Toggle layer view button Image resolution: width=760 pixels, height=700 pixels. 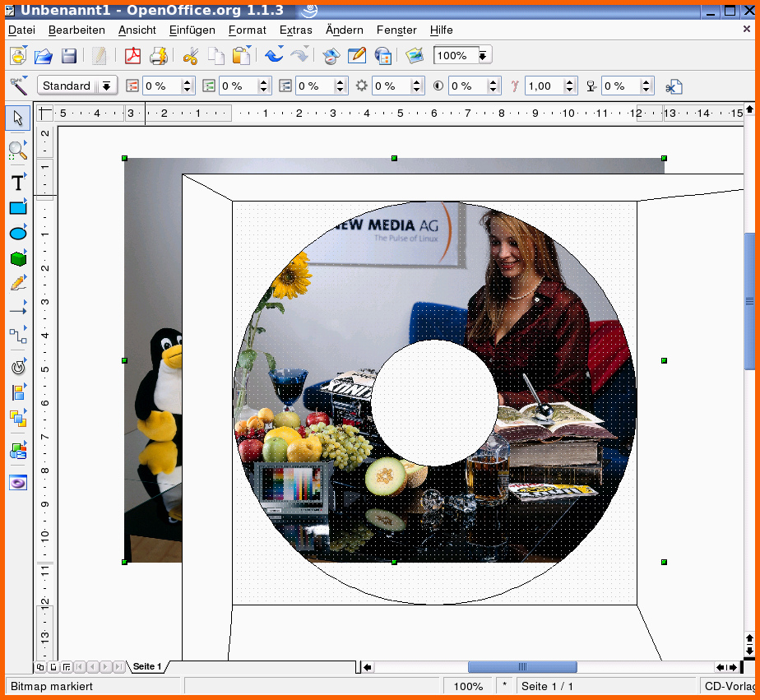click(x=67, y=667)
